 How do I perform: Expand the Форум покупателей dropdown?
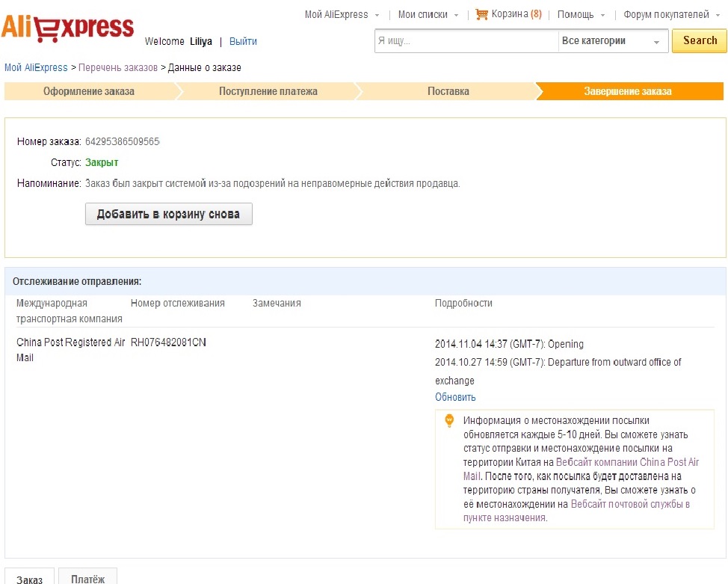[x=671, y=14]
